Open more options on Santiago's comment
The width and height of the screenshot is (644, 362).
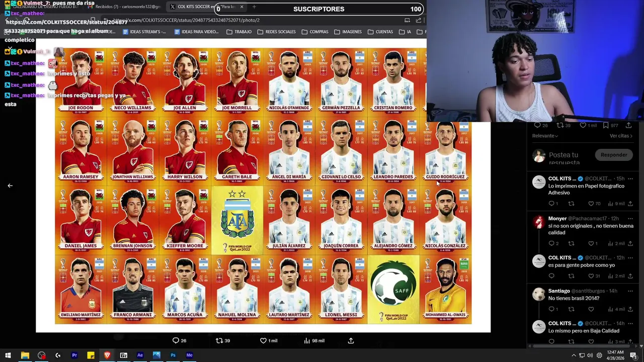pos(630,291)
